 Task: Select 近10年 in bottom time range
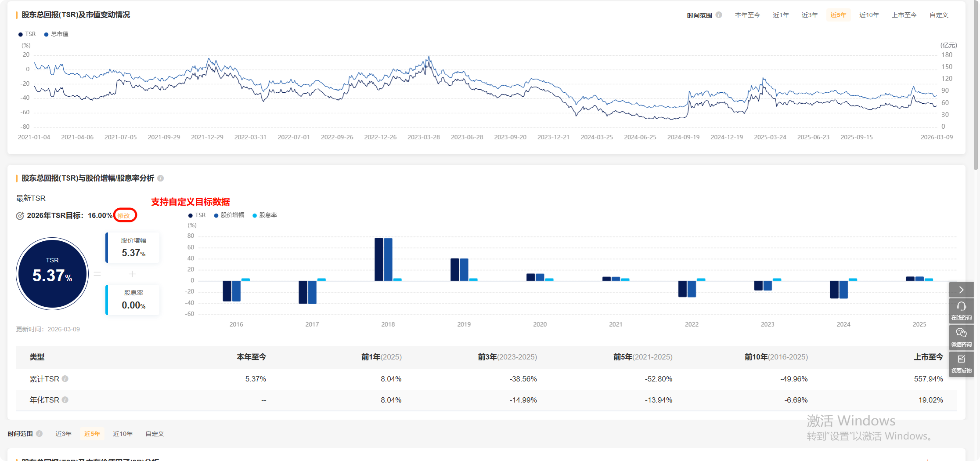click(x=122, y=434)
